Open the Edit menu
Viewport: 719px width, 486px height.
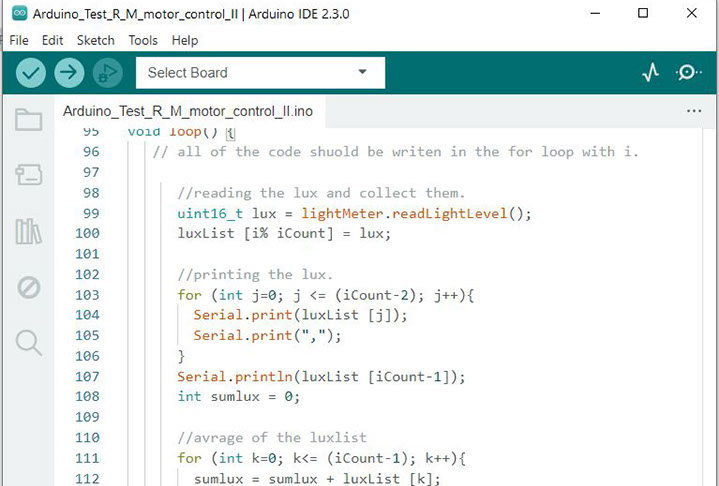[x=53, y=40]
